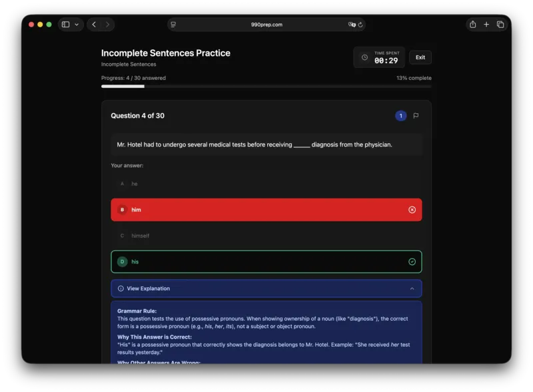Reload the 990prep.com page

360,25
